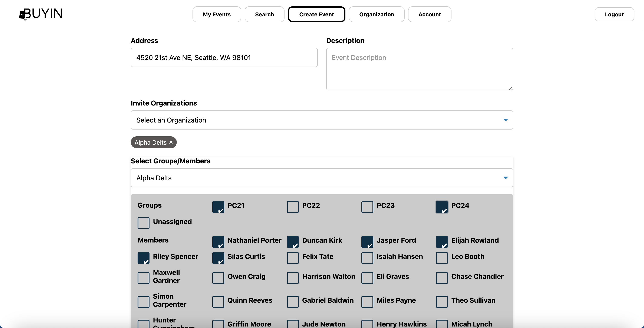
Task: Go to the Organization tab
Action: 376,14
